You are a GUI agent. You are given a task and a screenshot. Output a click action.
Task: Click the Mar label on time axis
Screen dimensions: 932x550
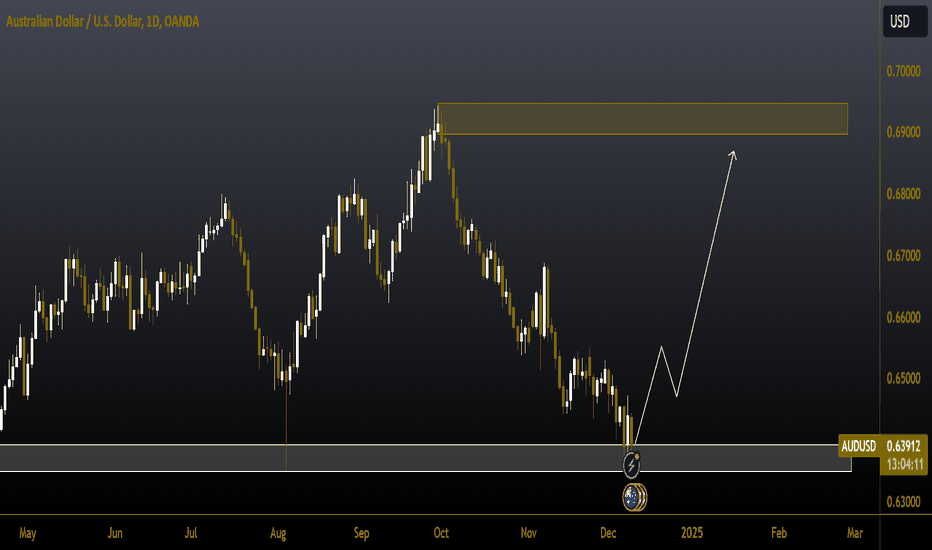pos(855,533)
